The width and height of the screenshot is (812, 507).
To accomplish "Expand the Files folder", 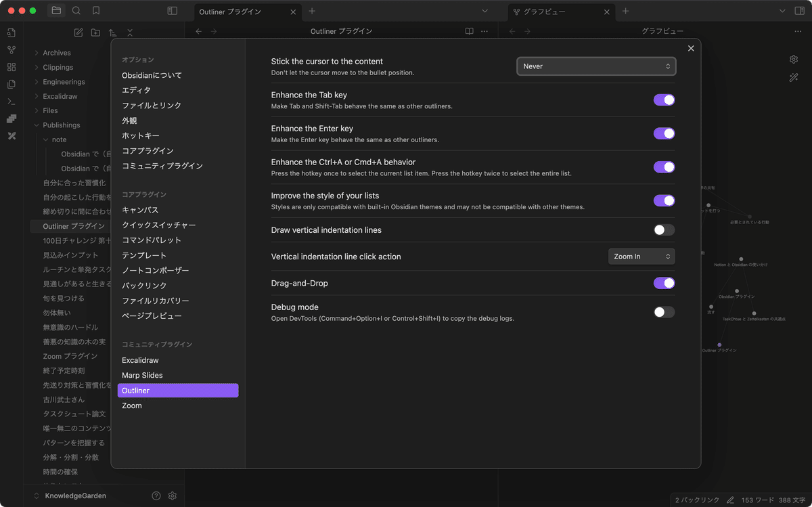I will (x=50, y=110).
